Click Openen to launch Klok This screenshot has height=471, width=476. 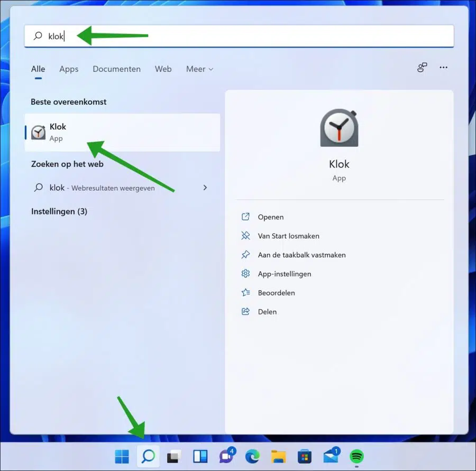tap(270, 217)
